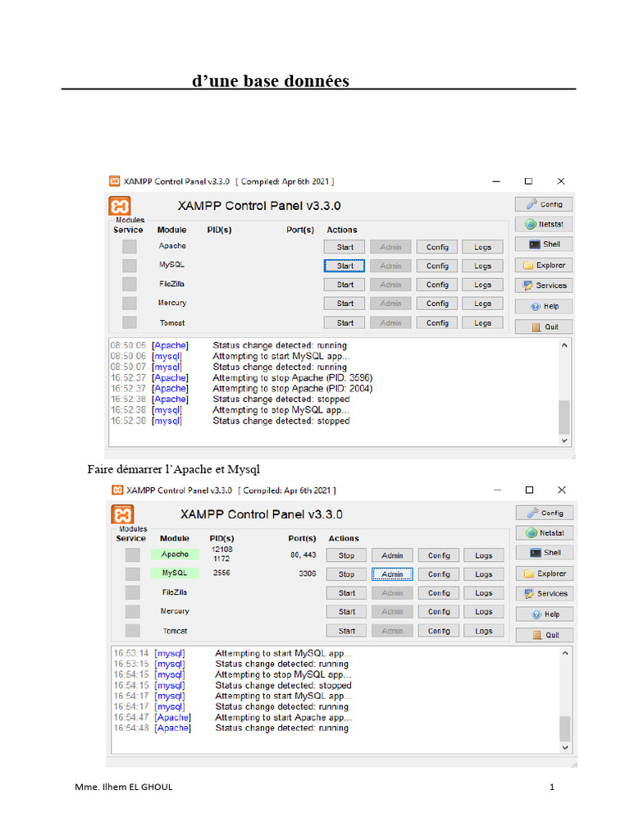Toggle MySQL service box in top panel
The width and height of the screenshot is (630, 840).
pos(129,266)
